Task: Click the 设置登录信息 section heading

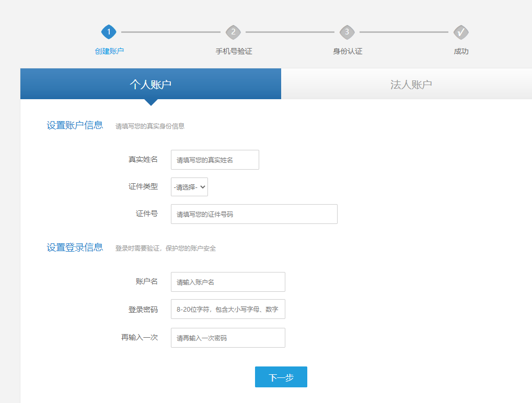Action: tap(75, 247)
